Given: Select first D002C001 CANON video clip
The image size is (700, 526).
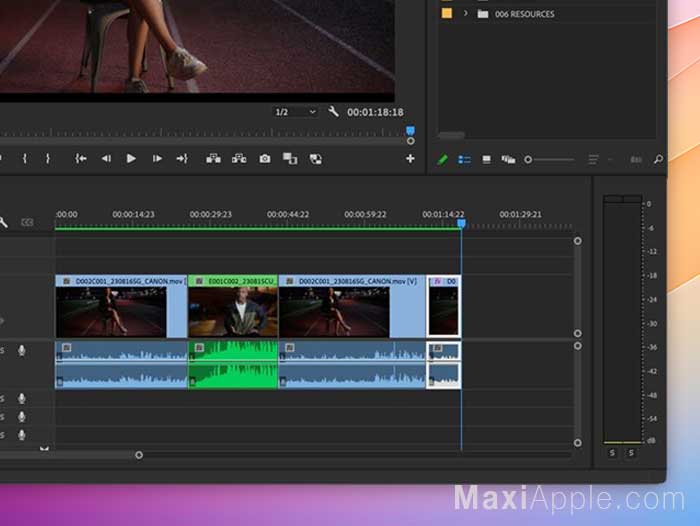Looking at the screenshot, I should click(x=121, y=306).
